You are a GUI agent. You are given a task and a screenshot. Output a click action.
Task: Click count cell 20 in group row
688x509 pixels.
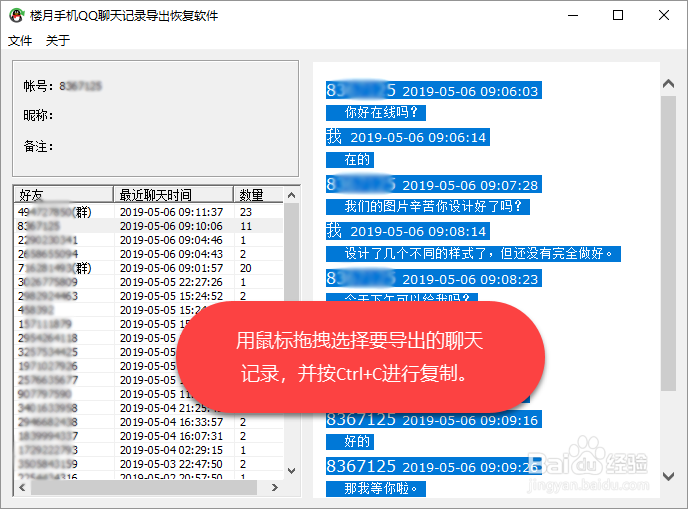coord(246,268)
